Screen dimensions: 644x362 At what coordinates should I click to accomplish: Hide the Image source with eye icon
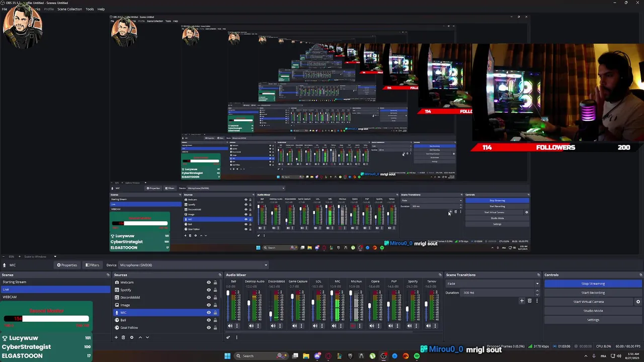209,305
